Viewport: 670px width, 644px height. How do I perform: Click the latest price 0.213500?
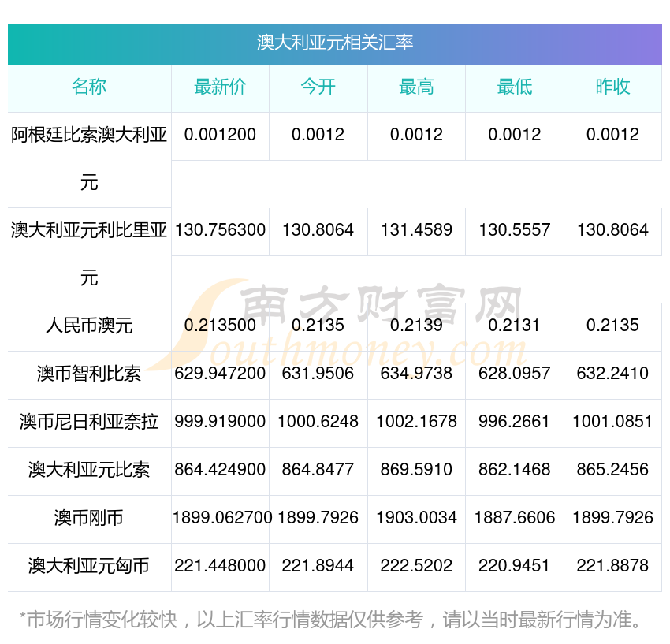(x=220, y=326)
